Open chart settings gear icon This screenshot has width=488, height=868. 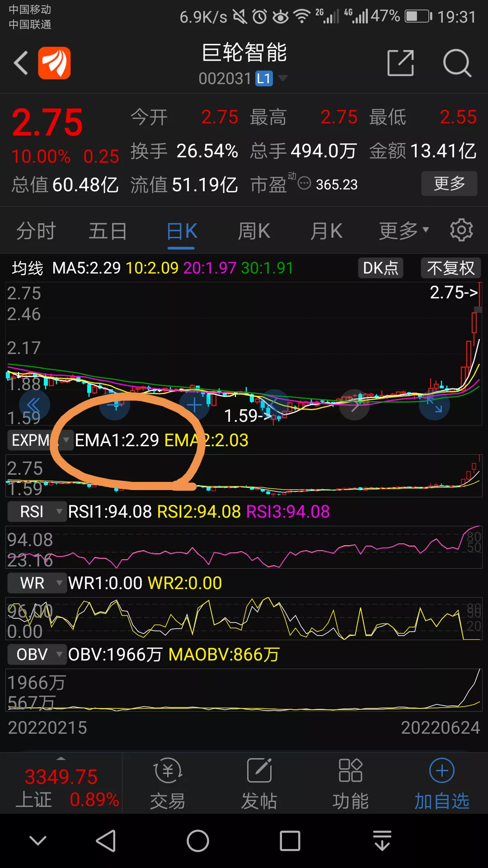(x=461, y=230)
